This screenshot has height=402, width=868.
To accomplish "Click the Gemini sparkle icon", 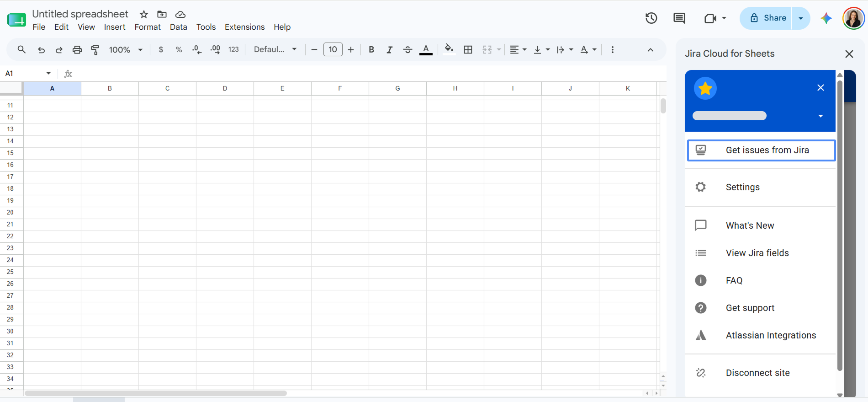I will (x=826, y=18).
